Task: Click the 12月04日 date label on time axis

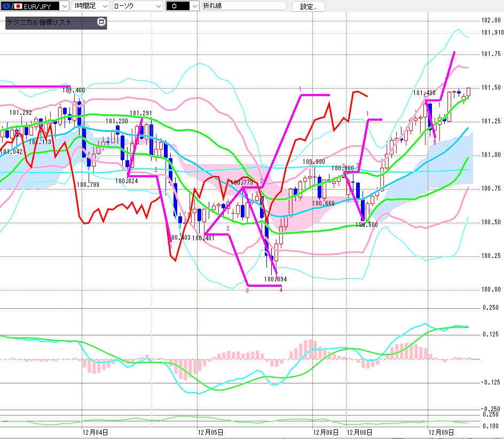Action: pos(95,432)
